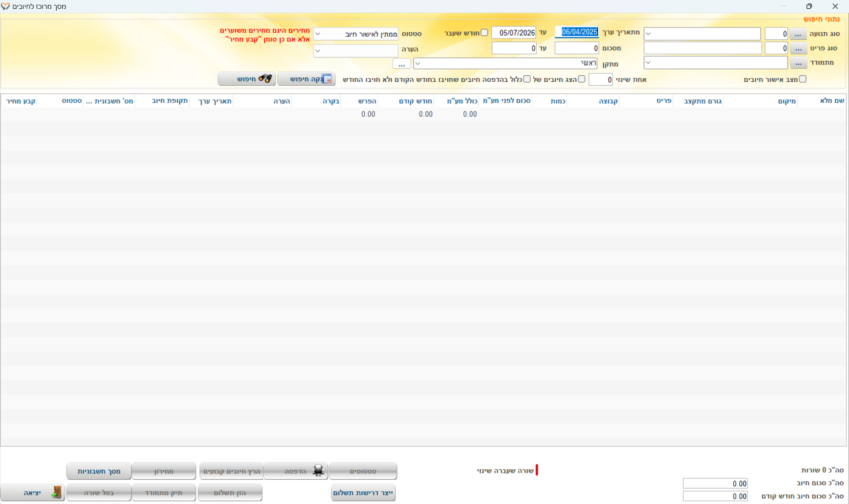849x504 pixels.
Task: Open the מסך חשבוניות screen
Action: pos(99,471)
